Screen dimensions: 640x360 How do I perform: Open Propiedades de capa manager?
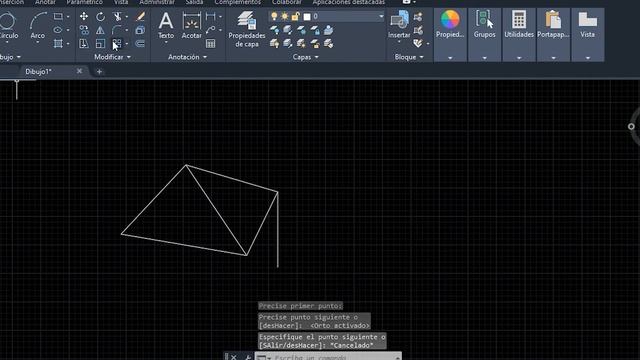[x=247, y=29]
